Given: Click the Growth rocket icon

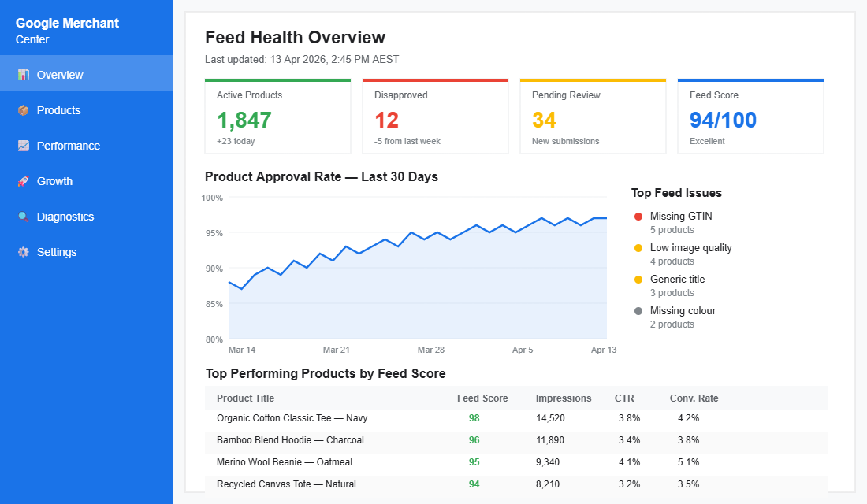Looking at the screenshot, I should [x=24, y=181].
